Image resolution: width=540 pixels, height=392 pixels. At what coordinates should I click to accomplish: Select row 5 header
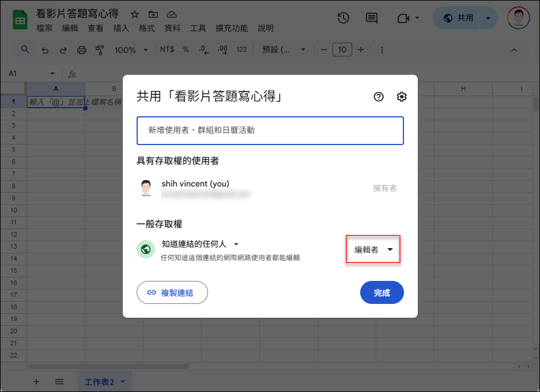click(x=13, y=150)
